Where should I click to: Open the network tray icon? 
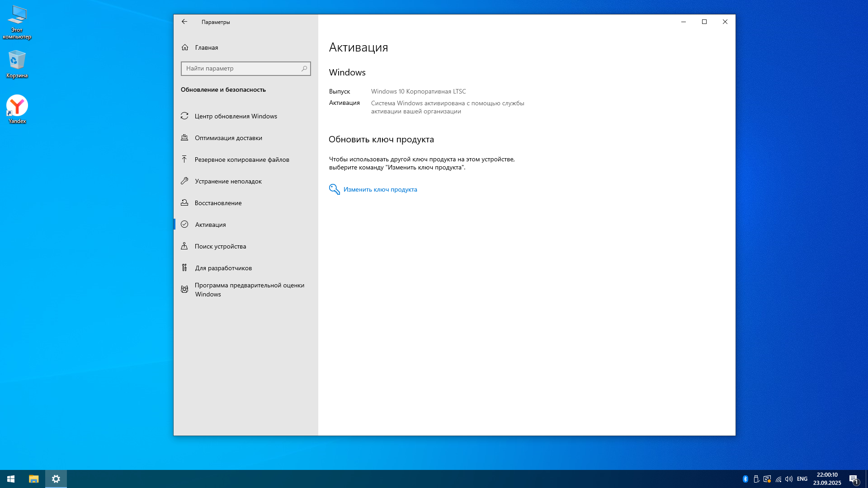click(x=778, y=479)
